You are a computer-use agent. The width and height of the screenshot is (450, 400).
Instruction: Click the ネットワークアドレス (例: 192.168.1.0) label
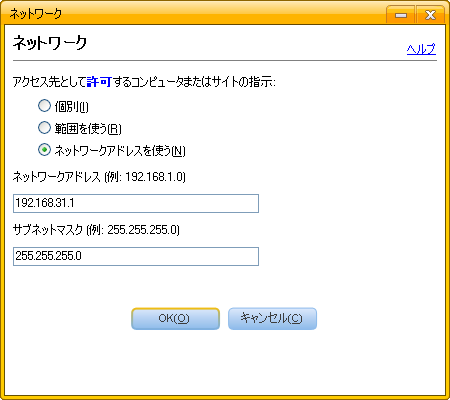tap(99, 177)
